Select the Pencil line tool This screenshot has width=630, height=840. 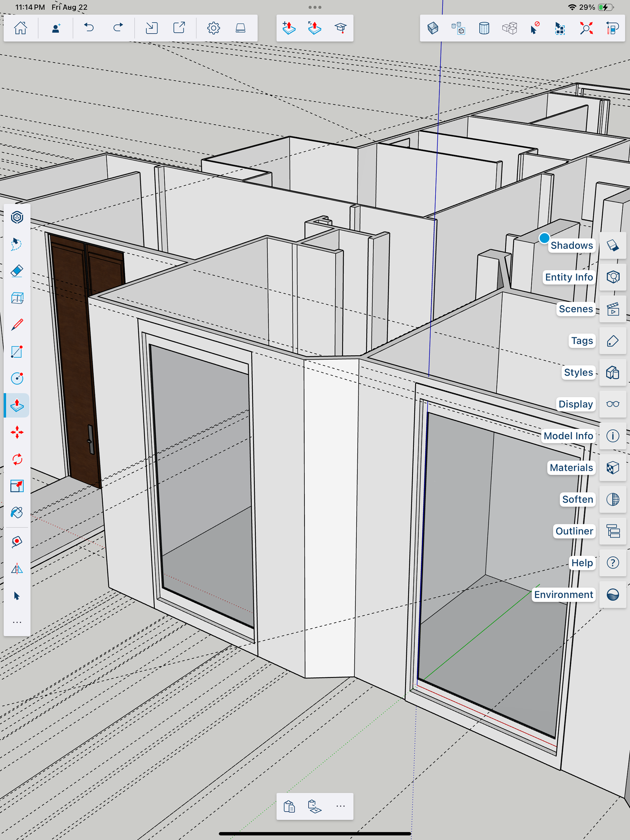(x=17, y=325)
